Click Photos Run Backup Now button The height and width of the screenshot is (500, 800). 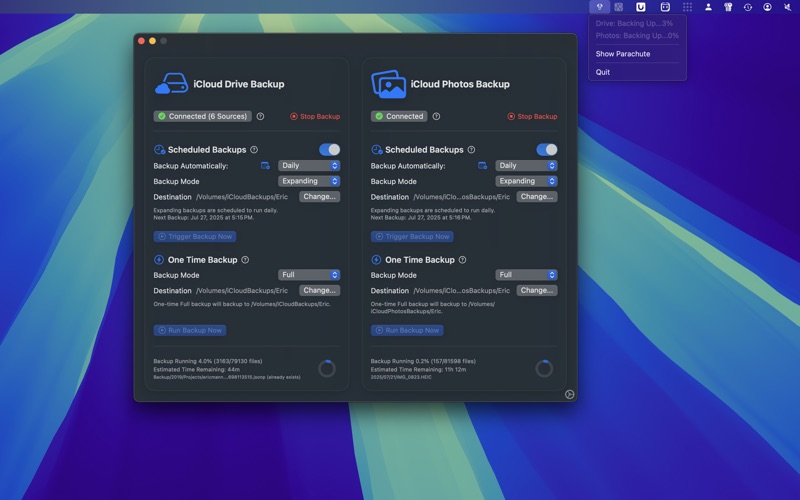pyautogui.click(x=407, y=331)
